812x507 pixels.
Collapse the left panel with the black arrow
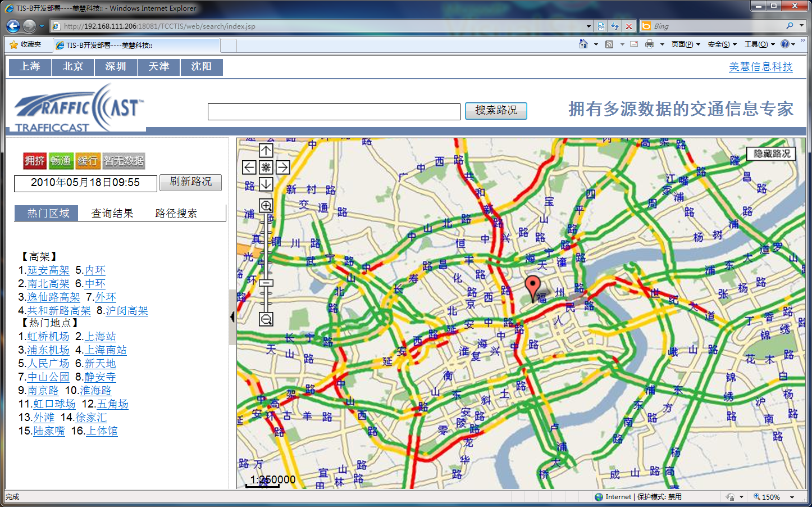tap(232, 317)
